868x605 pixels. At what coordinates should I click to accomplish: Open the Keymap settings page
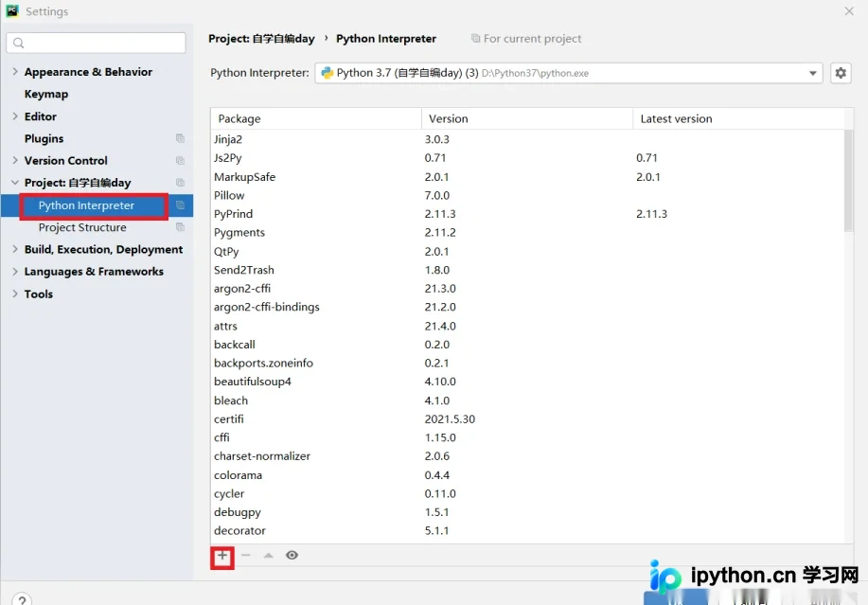(x=46, y=94)
